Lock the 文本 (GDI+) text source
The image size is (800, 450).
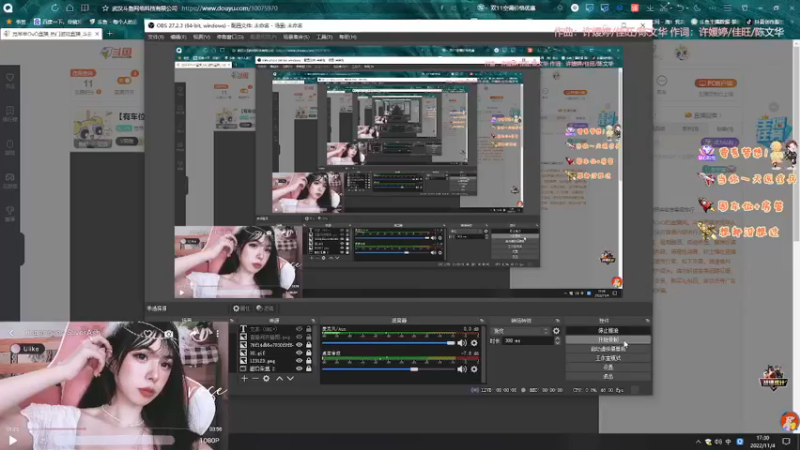pos(309,329)
